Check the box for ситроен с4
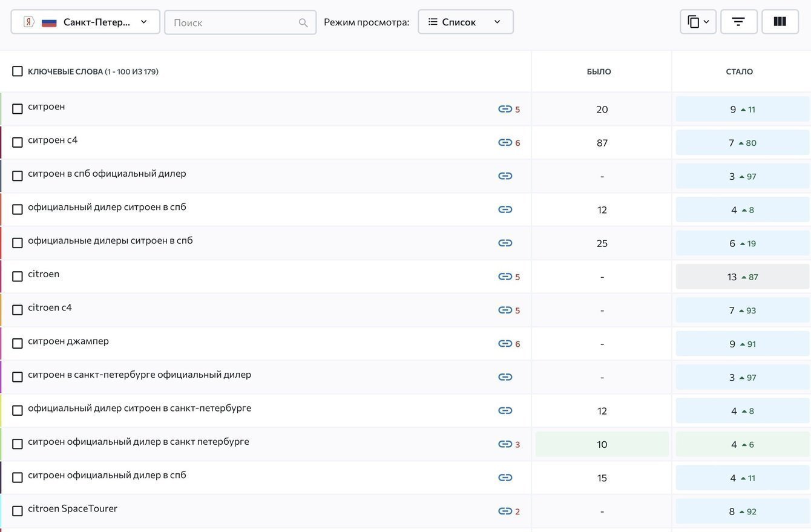The width and height of the screenshot is (811, 532). click(x=18, y=142)
